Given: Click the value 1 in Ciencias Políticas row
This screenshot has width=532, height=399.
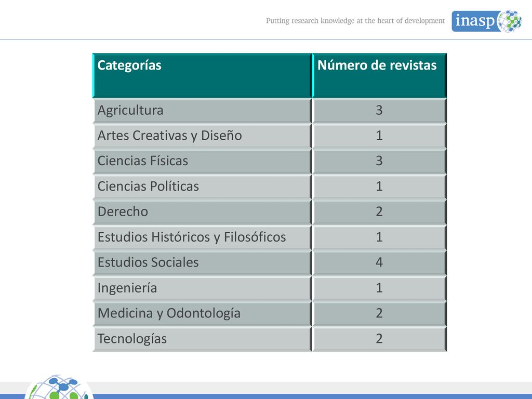Looking at the screenshot, I should pos(379,187).
